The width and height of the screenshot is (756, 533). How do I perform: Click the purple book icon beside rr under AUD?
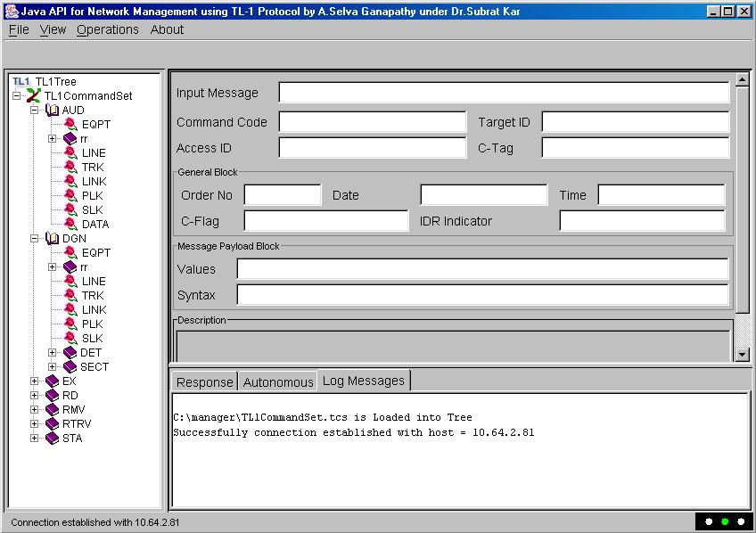click(70, 139)
